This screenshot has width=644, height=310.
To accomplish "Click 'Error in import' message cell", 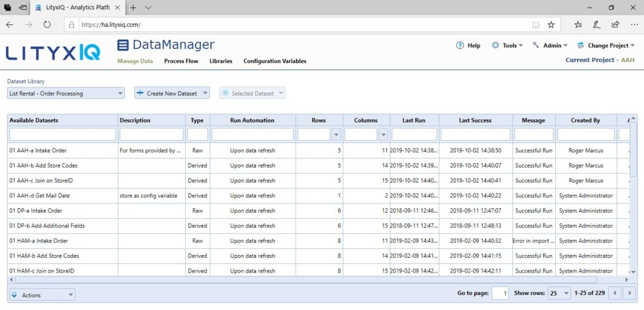I will 534,241.
